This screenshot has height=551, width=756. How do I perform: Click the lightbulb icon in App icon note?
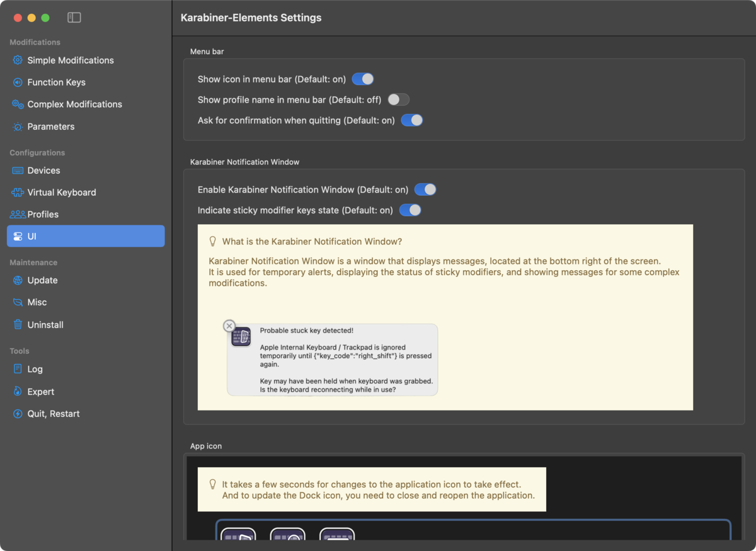pos(212,484)
